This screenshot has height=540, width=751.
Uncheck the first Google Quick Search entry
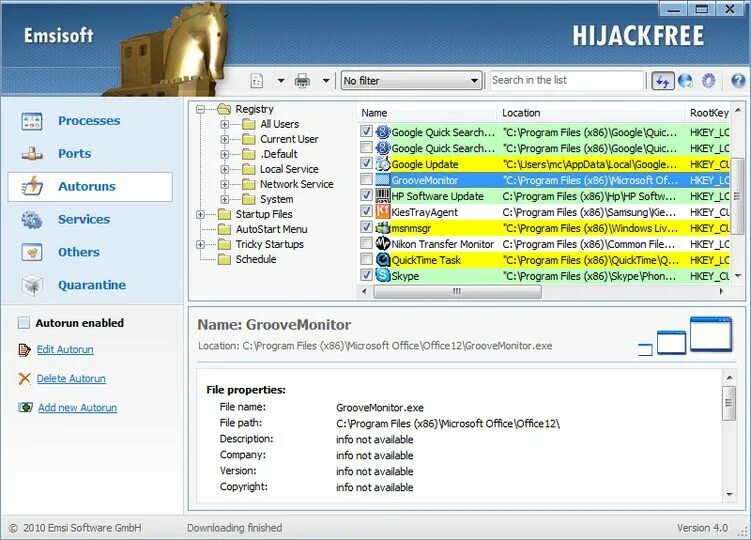point(366,131)
